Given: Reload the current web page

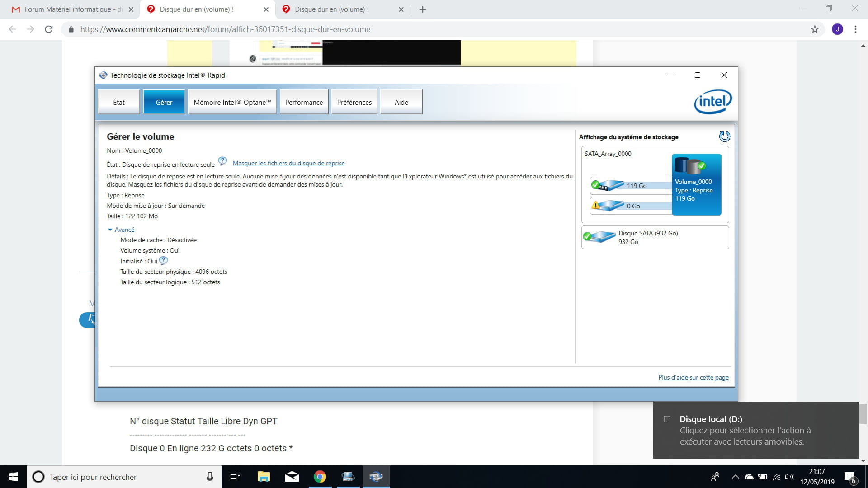Looking at the screenshot, I should pyautogui.click(x=49, y=29).
